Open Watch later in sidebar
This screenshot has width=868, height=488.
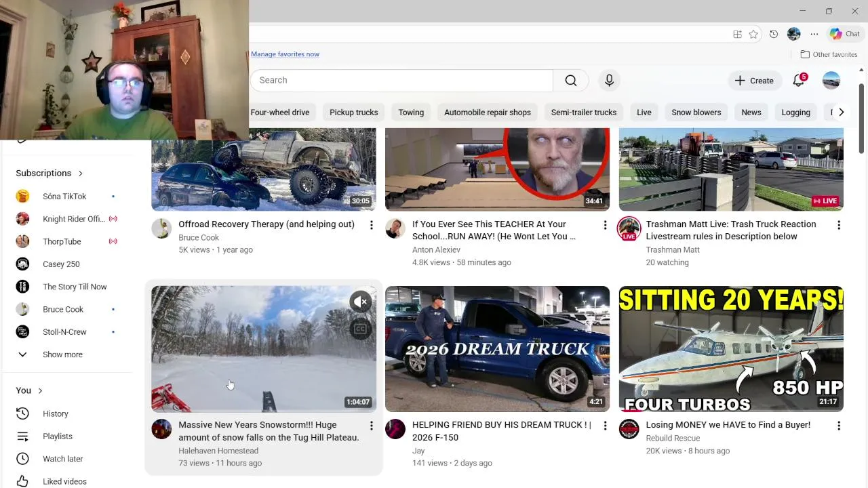click(x=66, y=459)
